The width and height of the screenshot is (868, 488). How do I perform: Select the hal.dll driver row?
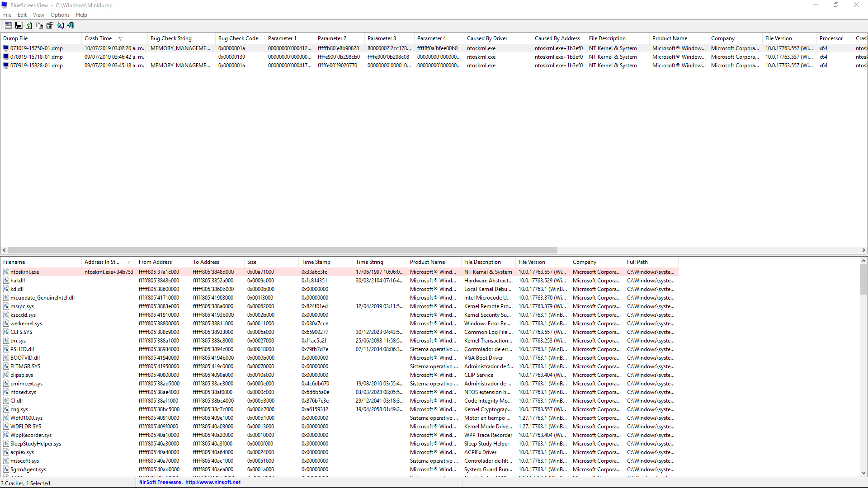click(x=18, y=281)
